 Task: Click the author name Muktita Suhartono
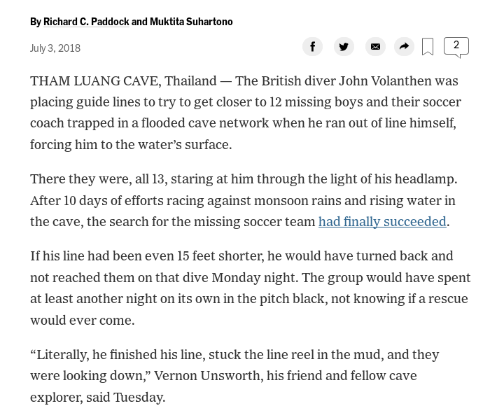point(191,22)
